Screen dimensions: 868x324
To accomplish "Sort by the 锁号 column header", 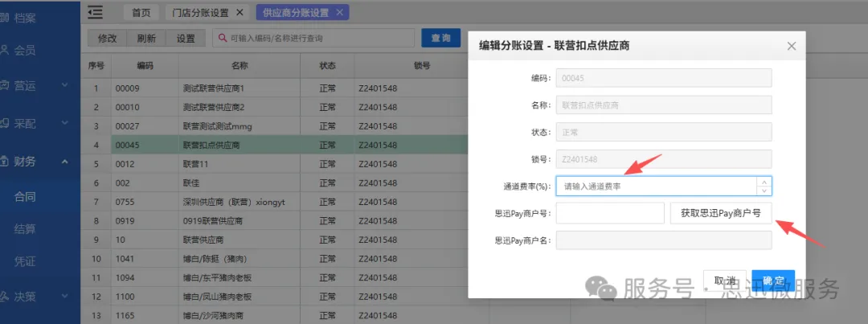I will click(x=422, y=66).
